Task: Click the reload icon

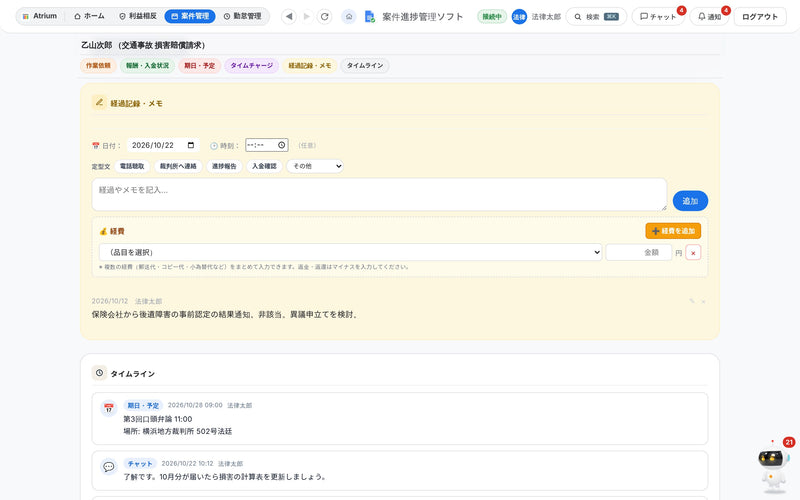Action: [x=324, y=16]
